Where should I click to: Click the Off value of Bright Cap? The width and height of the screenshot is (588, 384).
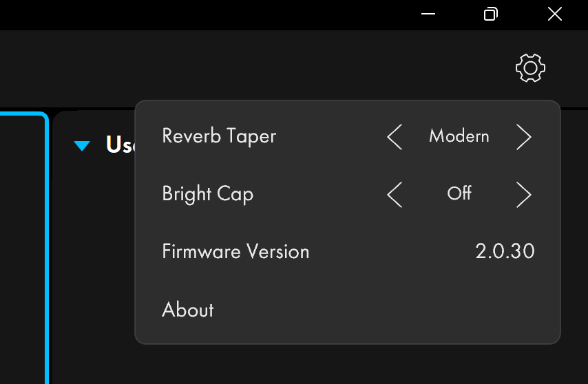(459, 193)
